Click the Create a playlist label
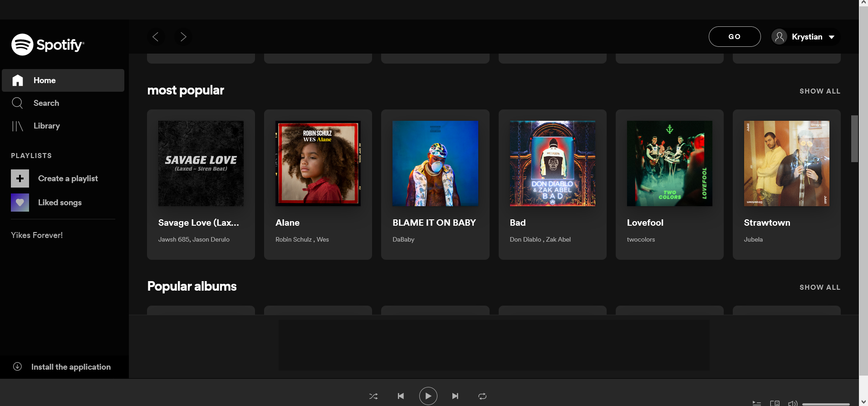868x406 pixels. 68,178
